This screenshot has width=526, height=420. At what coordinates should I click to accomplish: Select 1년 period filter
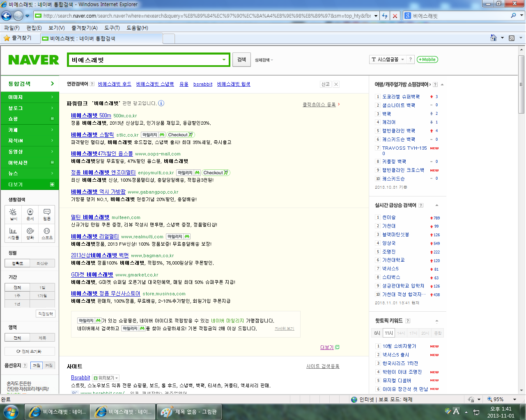pyautogui.click(x=17, y=304)
